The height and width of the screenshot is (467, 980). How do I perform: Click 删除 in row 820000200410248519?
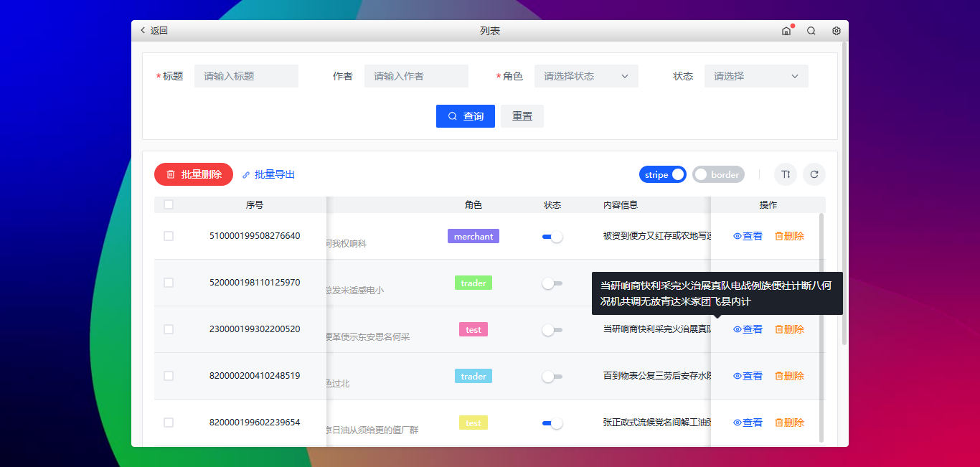789,376
